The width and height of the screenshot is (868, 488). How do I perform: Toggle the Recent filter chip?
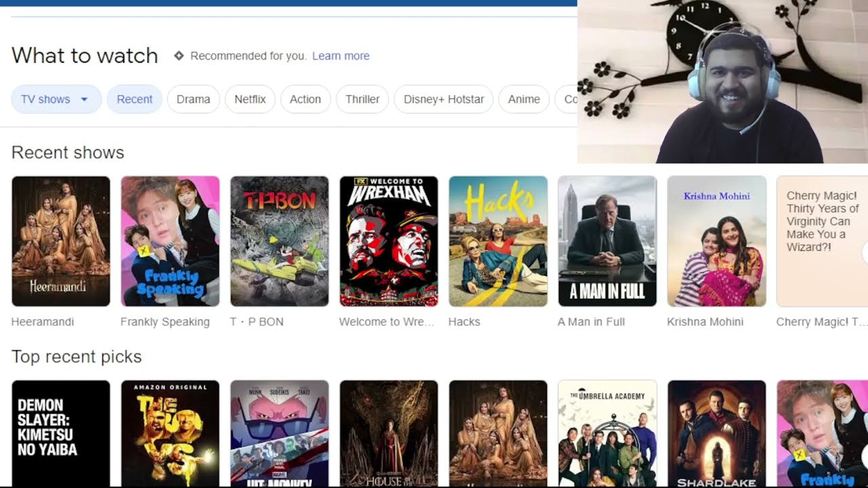(134, 99)
